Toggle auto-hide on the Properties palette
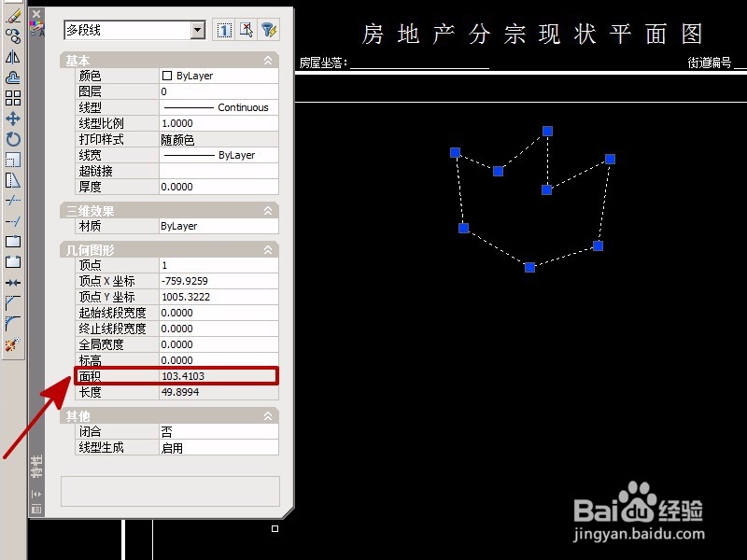Screen dimensions: 747x560 tap(38, 492)
